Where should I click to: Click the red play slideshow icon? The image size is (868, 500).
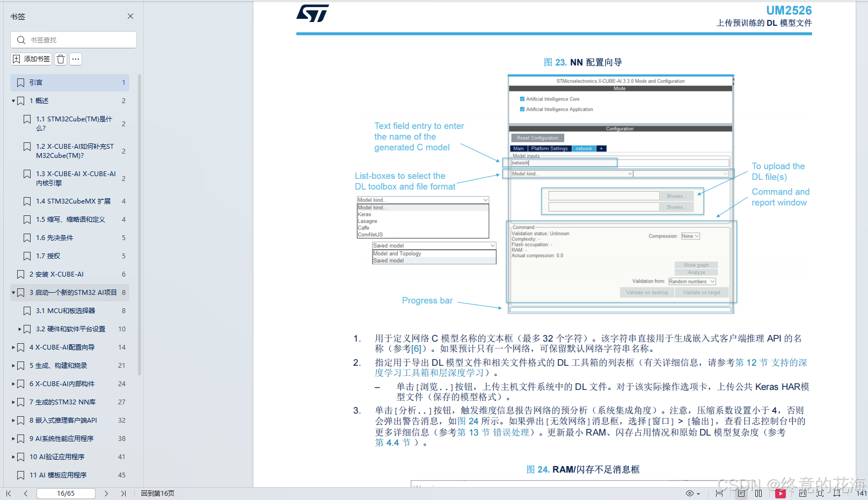point(781,493)
